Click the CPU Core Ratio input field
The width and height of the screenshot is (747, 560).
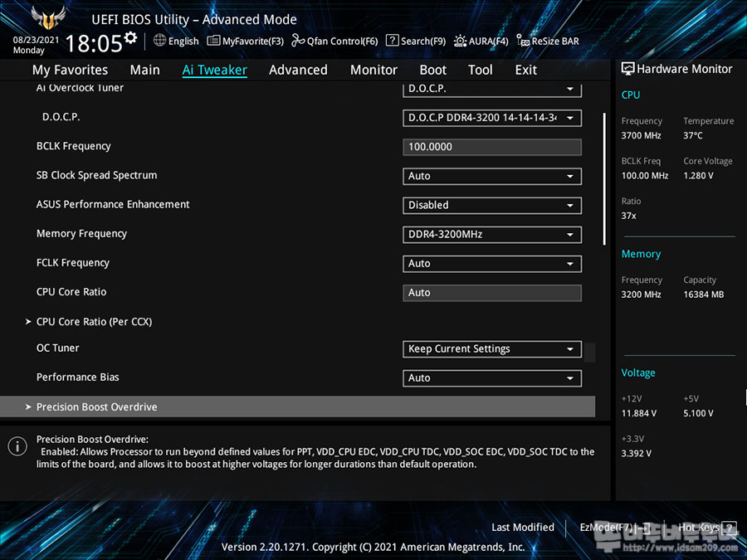492,293
